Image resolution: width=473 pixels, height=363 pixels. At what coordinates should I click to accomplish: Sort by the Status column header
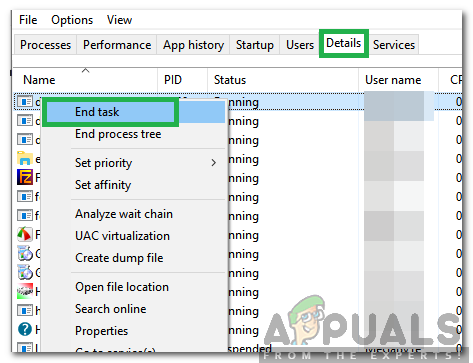283,80
